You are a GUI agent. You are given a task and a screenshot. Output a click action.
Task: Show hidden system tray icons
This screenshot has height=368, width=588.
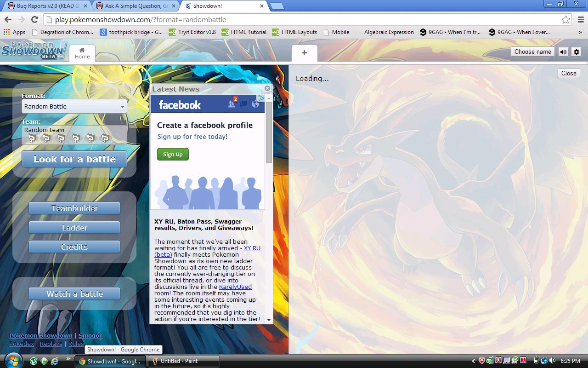(x=474, y=361)
